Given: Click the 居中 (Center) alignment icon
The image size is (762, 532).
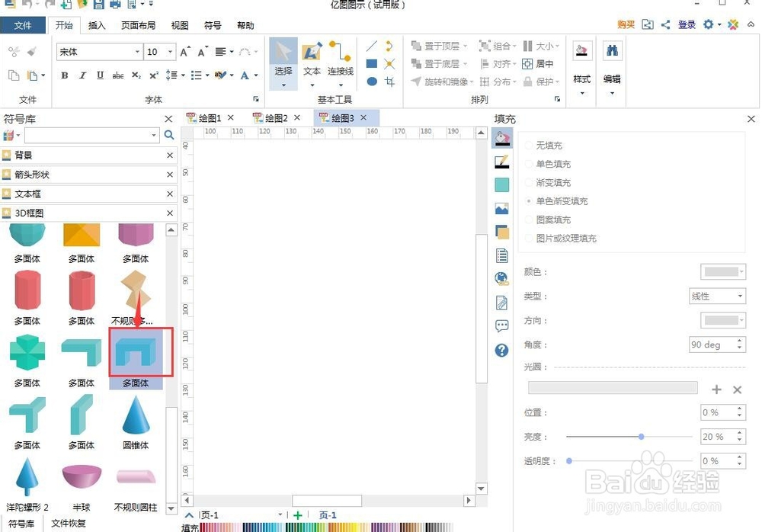Looking at the screenshot, I should pos(527,63).
